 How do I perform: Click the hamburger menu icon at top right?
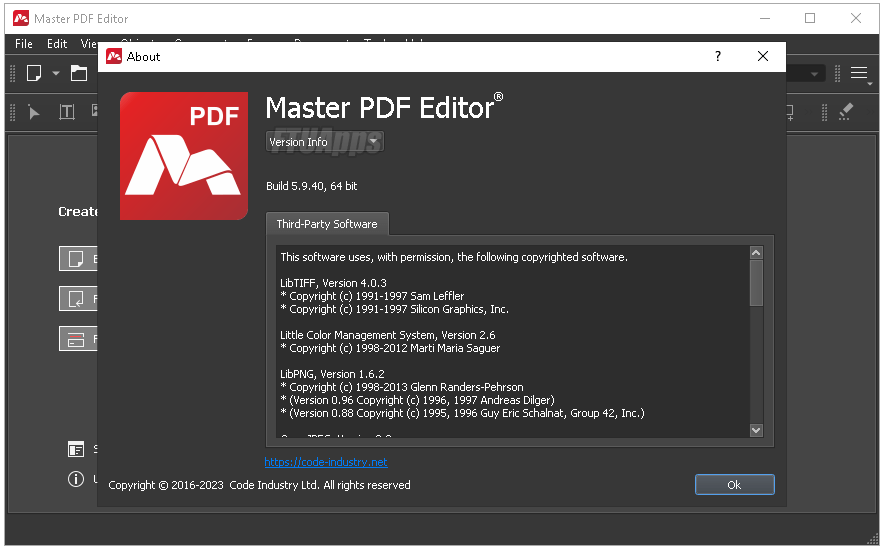859,73
